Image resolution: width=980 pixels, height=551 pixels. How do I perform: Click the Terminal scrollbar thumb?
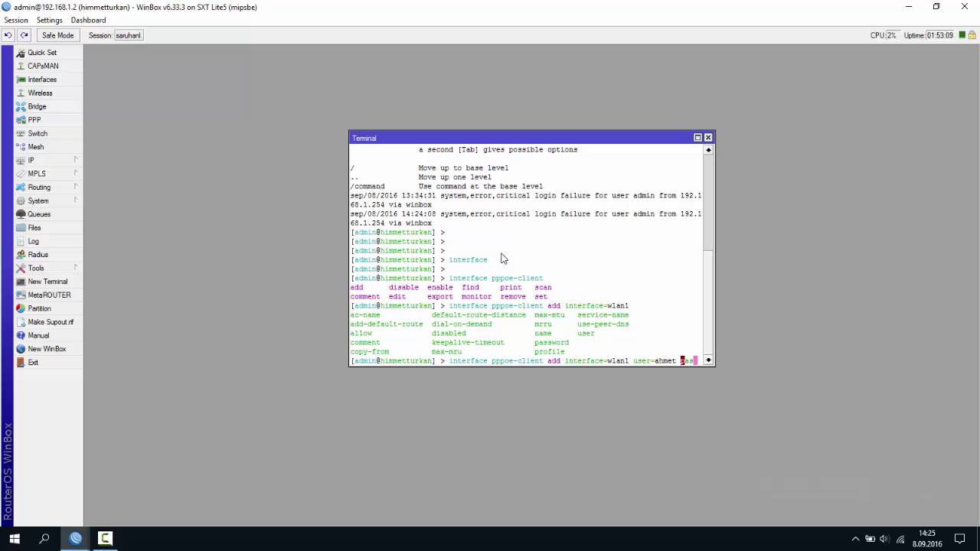coord(708,202)
